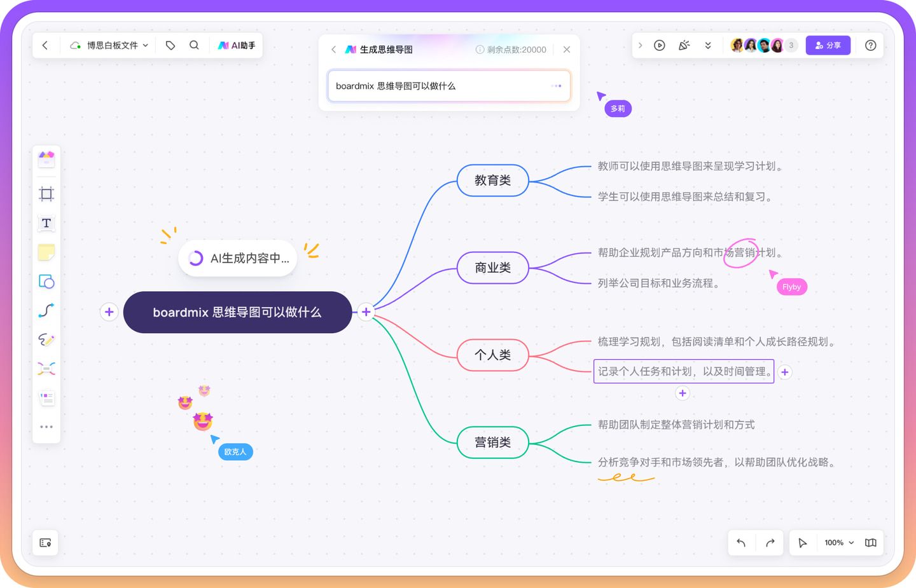Select the Pen drawing tool
Viewport: 916px width, 588px height.
coord(46,339)
